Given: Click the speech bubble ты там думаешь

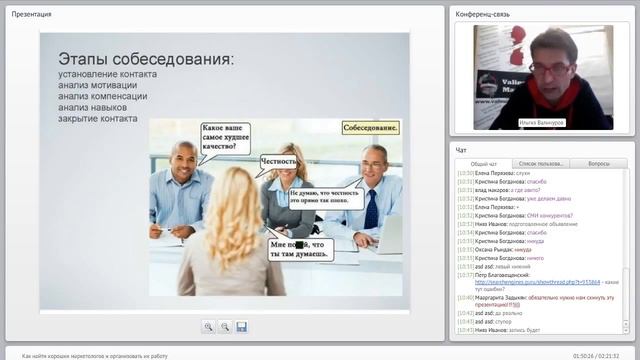Looking at the screenshot, I should pos(300,249).
